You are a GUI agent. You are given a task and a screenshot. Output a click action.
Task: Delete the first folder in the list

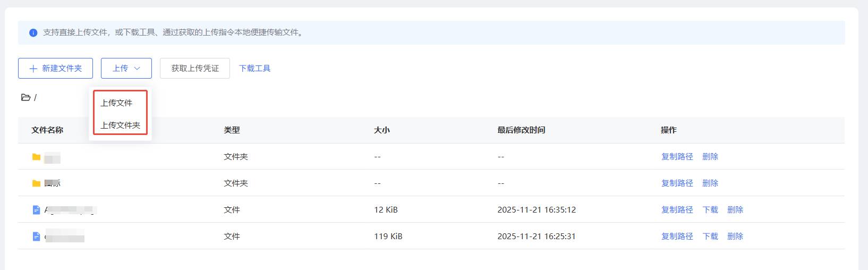pos(710,157)
